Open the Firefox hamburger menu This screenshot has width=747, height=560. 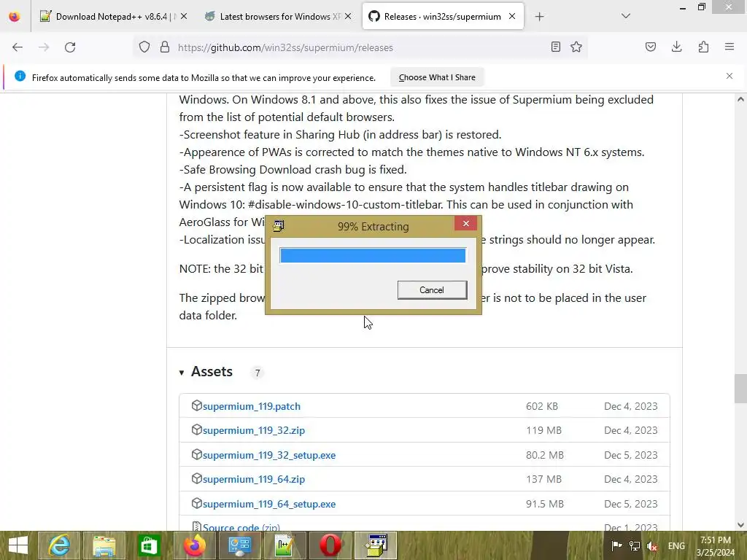pos(729,47)
